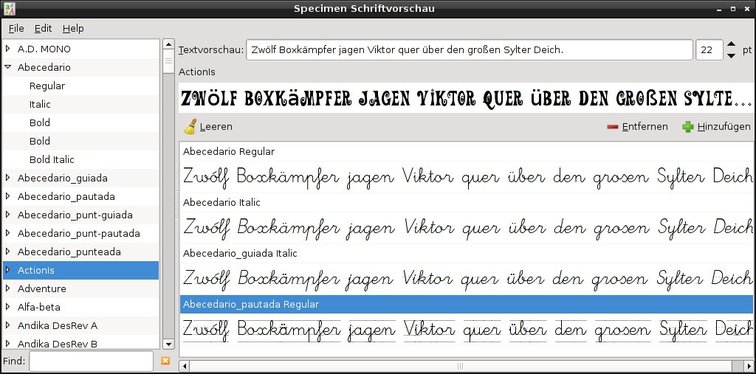Viewport: 756px width, 374px height.
Task: Click the horizontal scrollbar right arrow
Action: (x=748, y=366)
